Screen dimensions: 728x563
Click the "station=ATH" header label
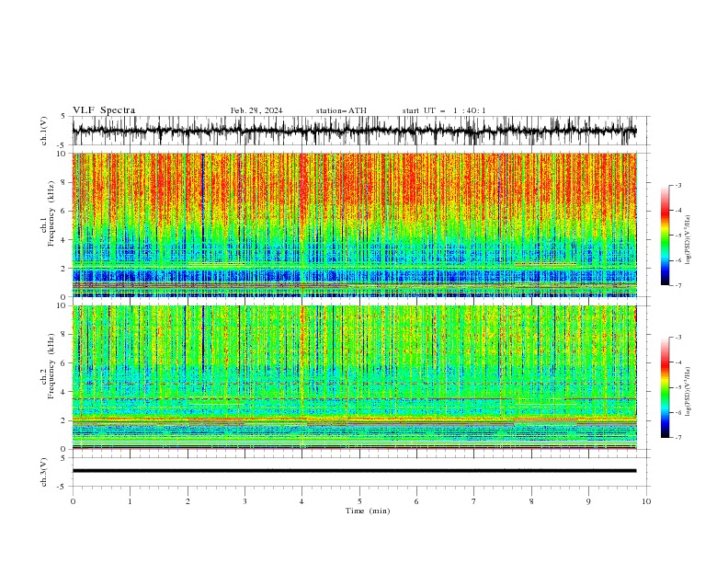pyautogui.click(x=341, y=110)
